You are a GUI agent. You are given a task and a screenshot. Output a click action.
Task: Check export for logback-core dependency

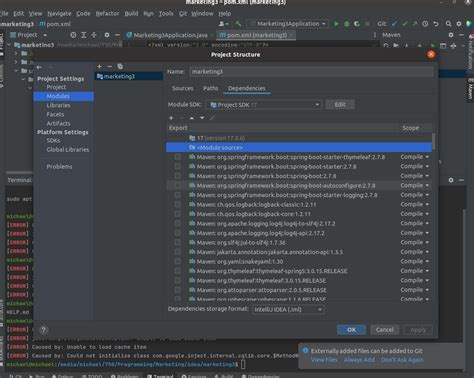tap(178, 214)
